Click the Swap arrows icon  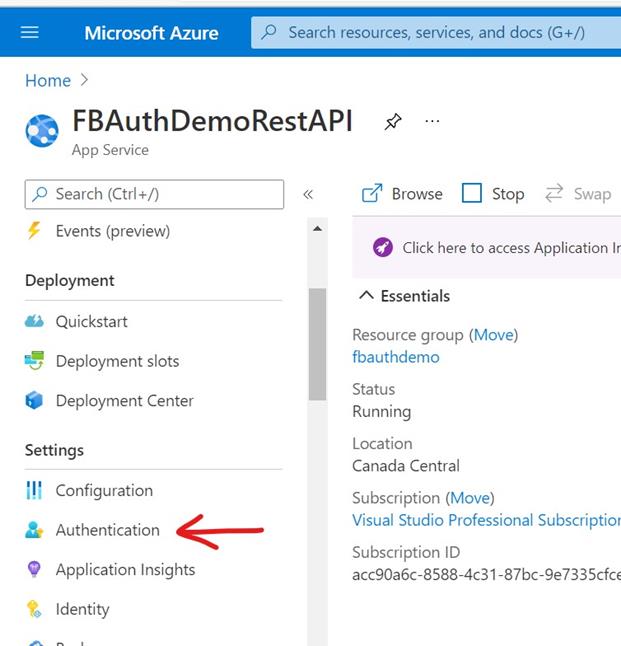[x=554, y=193]
